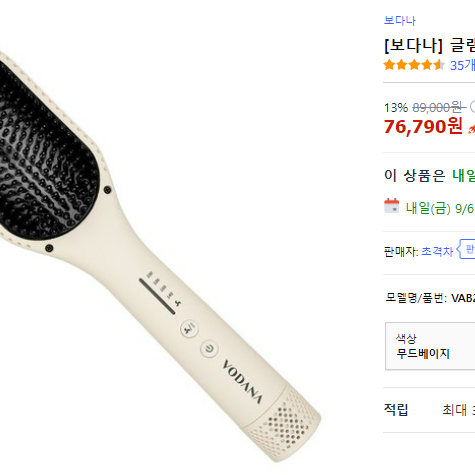The height and width of the screenshot is (475, 475).
Task: Click the black bristle brush head image
Action: (x=47, y=148)
